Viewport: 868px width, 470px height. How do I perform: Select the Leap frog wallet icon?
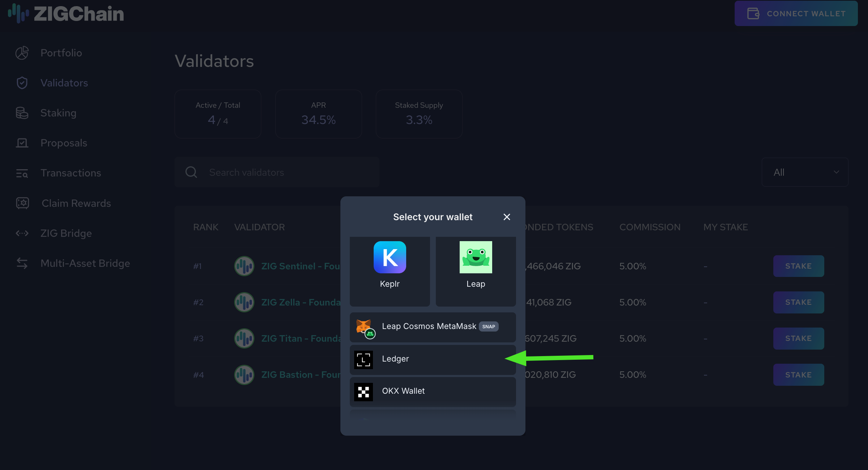click(476, 257)
